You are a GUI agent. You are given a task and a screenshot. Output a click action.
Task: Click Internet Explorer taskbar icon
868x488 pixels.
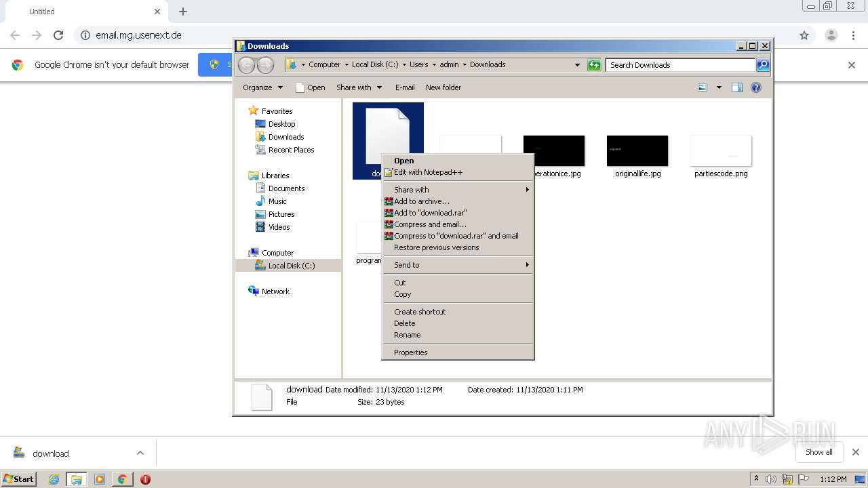pyautogui.click(x=54, y=479)
